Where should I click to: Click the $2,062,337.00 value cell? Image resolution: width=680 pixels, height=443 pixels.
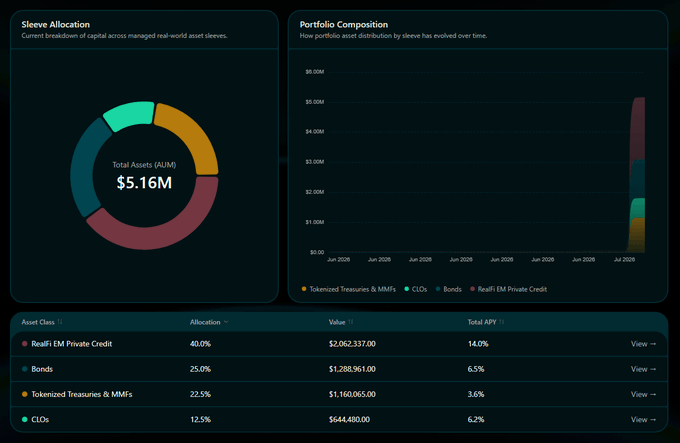coord(352,344)
